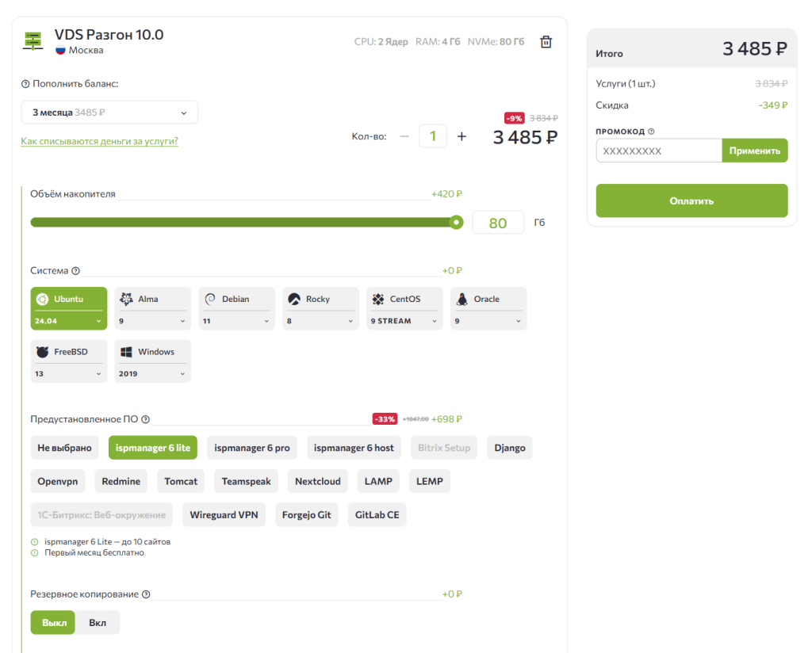812x653 pixels.
Task: Increase quantity with the plus icon
Action: click(462, 136)
